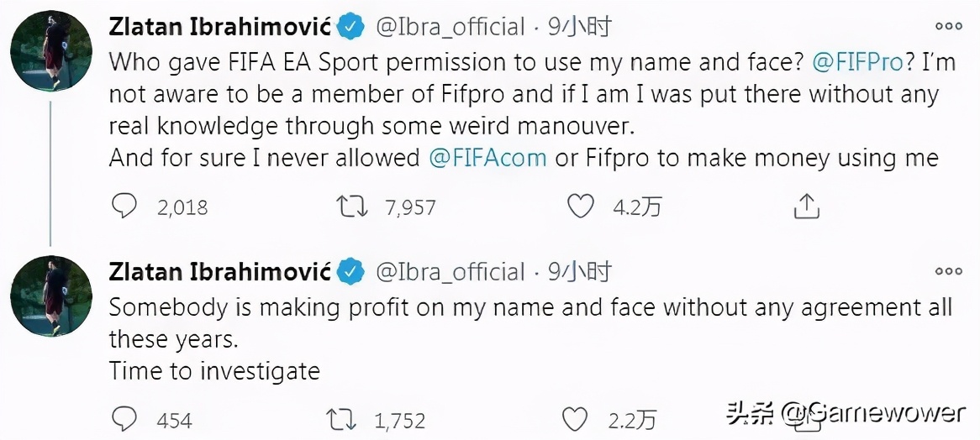The height and width of the screenshot is (440, 980).
Task: Click Zlatan's avatar on first tweet
Action: click(50, 52)
